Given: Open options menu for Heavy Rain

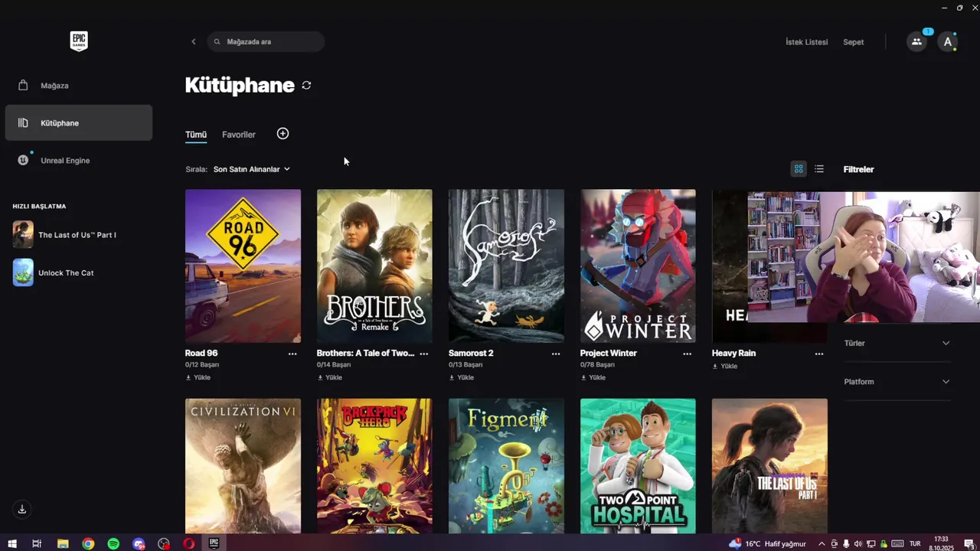Looking at the screenshot, I should [x=819, y=354].
